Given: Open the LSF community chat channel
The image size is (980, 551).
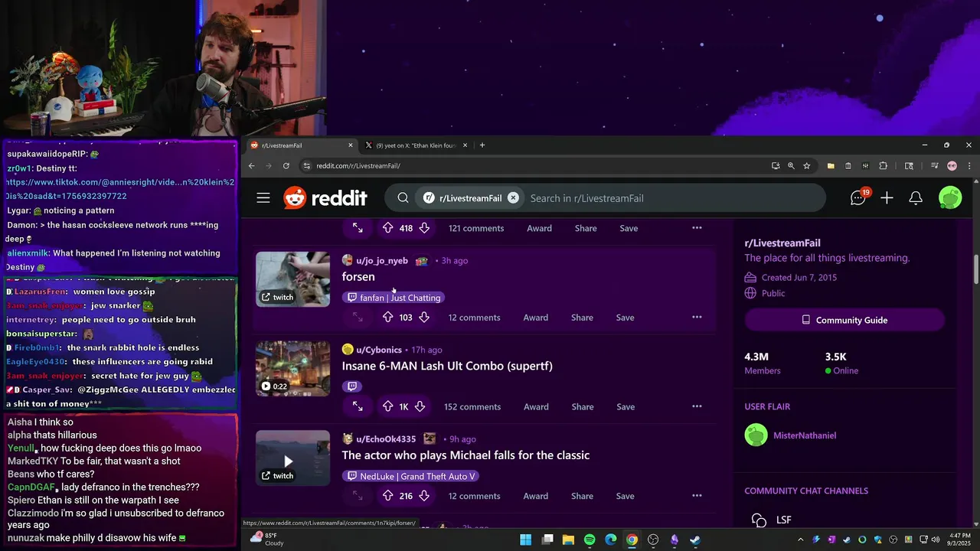Looking at the screenshot, I should coord(784,520).
